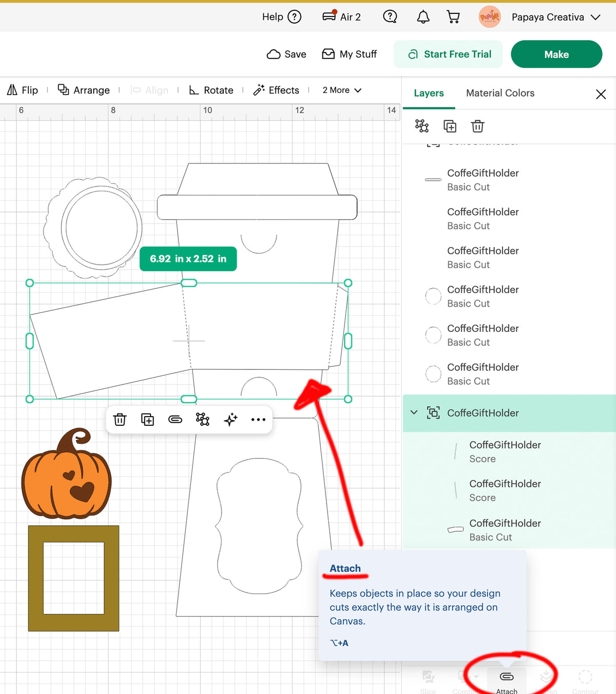Open notifications bell icon

point(423,17)
